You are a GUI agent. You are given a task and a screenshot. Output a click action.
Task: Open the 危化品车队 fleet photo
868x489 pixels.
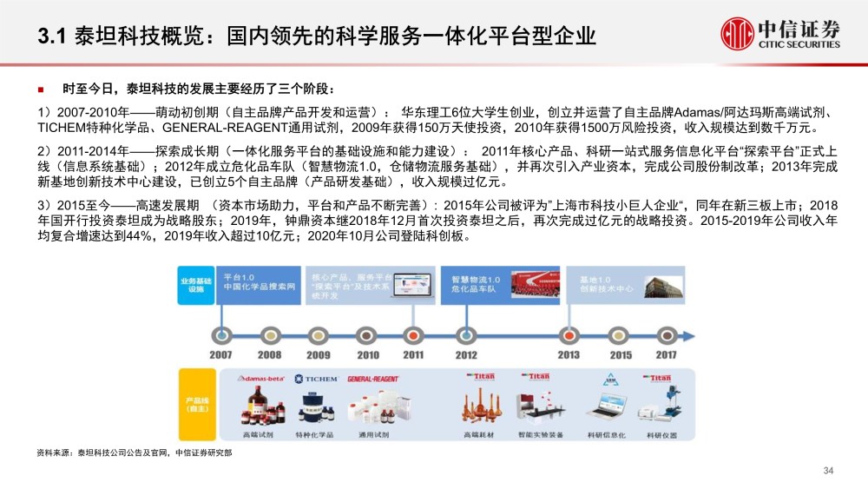click(x=535, y=285)
